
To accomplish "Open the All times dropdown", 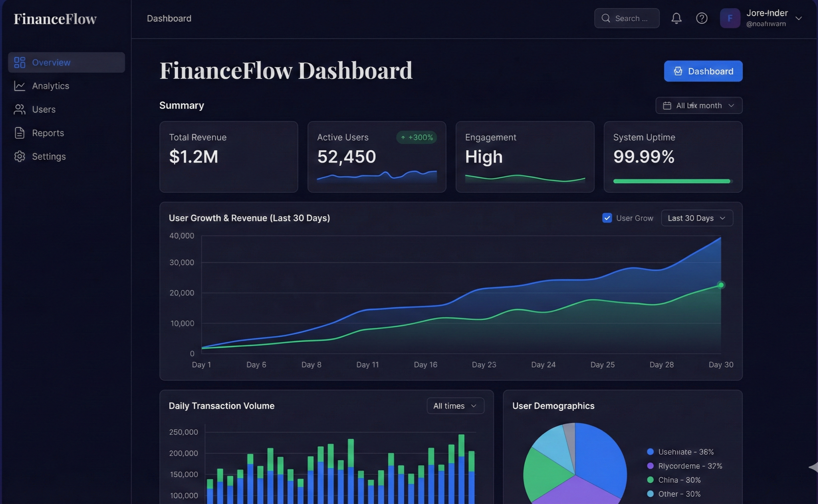I will pyautogui.click(x=455, y=406).
